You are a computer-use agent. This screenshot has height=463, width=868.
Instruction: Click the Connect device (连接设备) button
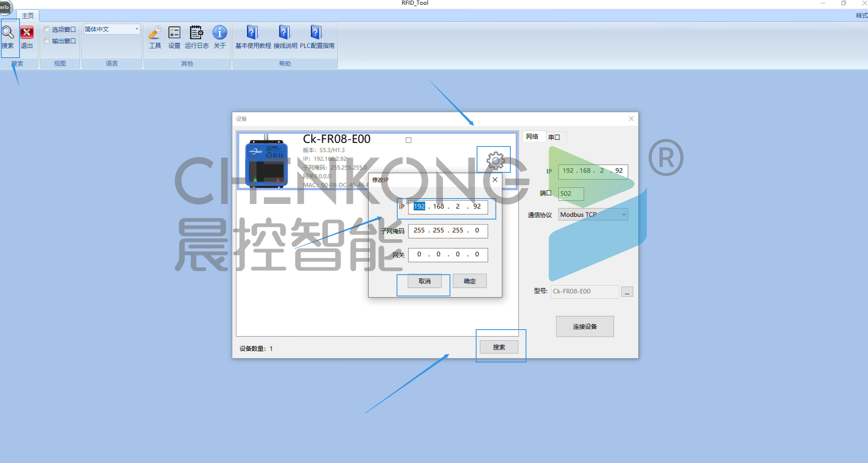coord(585,326)
